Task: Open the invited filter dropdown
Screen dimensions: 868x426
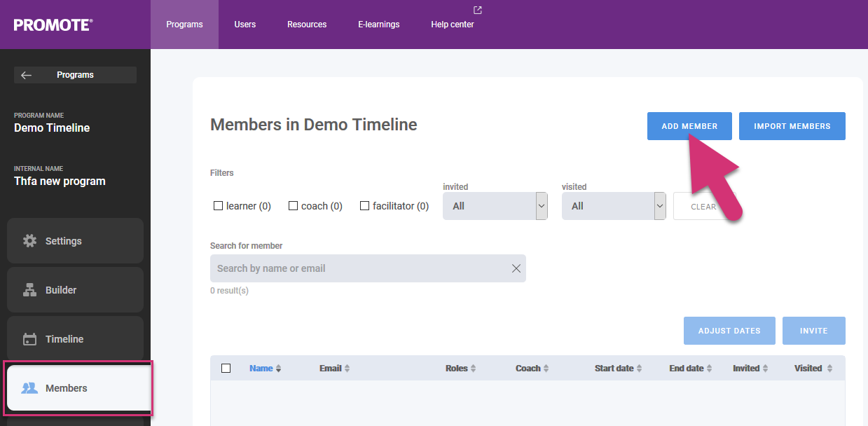Action: [x=495, y=206]
